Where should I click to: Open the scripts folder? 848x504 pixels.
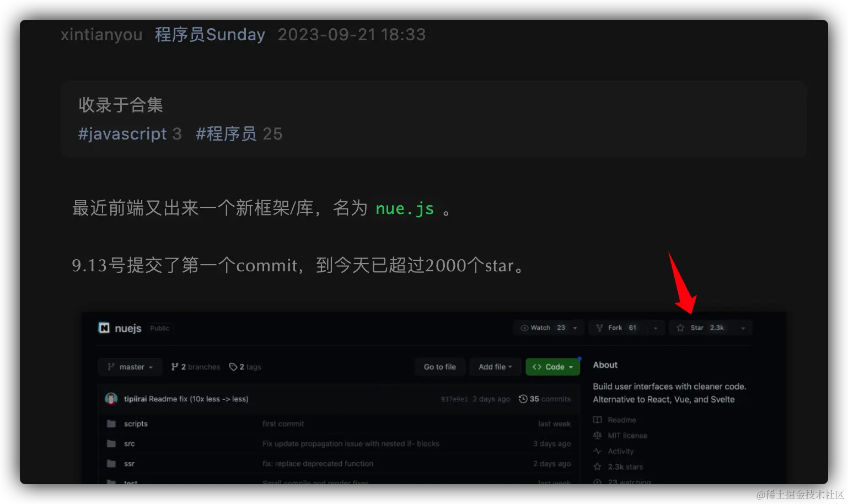[x=136, y=423]
